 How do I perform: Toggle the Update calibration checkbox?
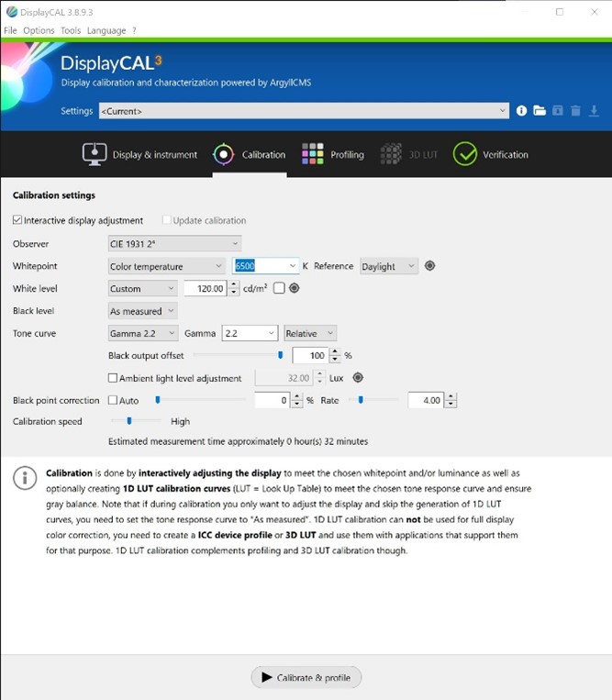(166, 220)
